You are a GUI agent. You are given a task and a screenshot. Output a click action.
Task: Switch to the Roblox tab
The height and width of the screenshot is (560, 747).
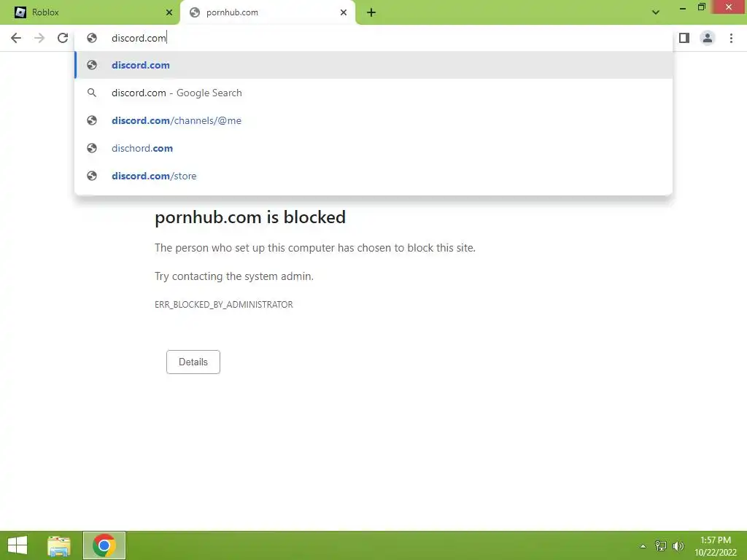[x=90, y=12]
